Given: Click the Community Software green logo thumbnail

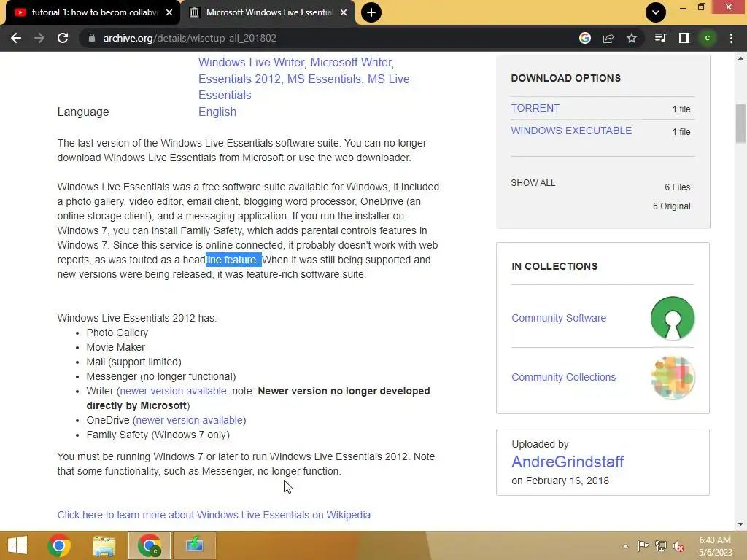Looking at the screenshot, I should tap(672, 318).
